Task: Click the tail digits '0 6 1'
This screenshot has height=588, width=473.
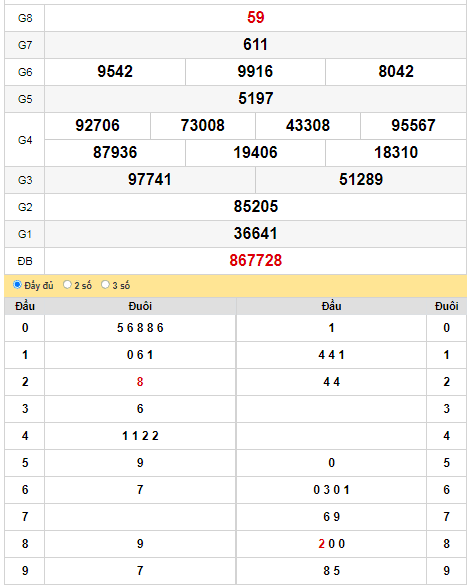Action: coord(140,355)
